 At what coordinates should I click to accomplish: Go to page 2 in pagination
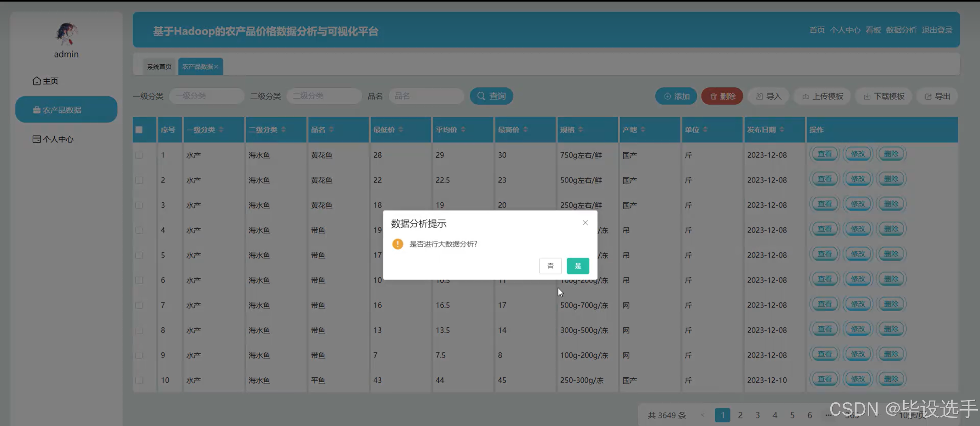pyautogui.click(x=740, y=415)
